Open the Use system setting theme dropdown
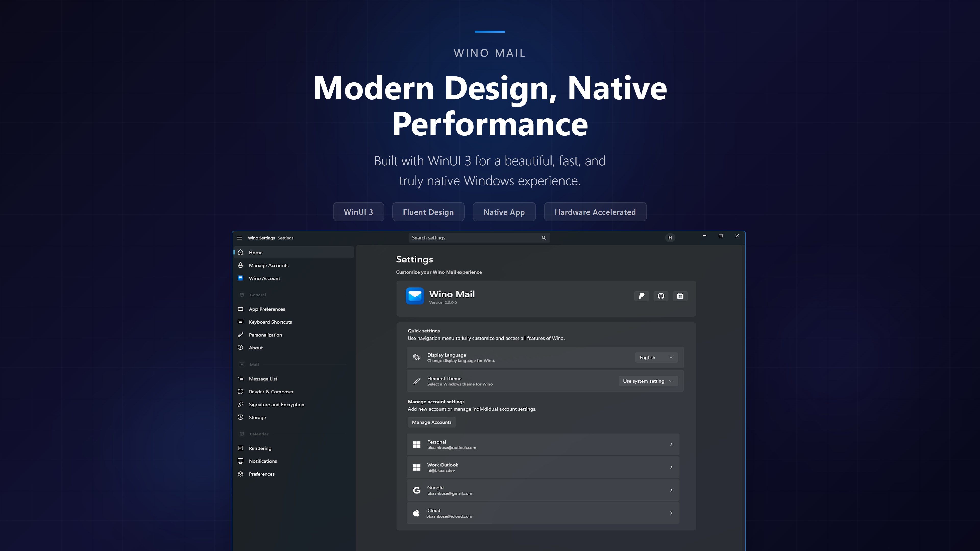Screen dimensions: 980x551 click(x=648, y=381)
